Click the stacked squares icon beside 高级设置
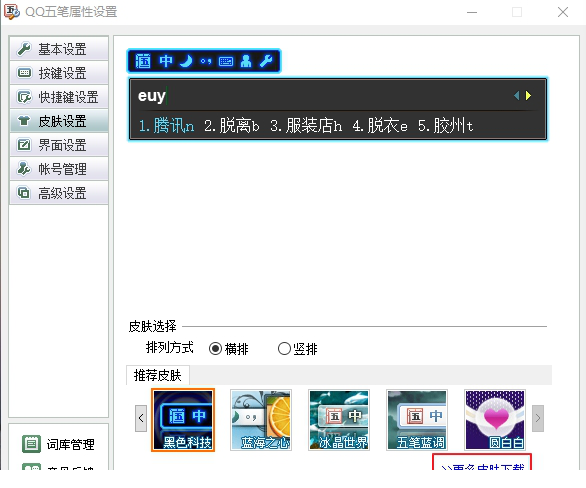 [24, 193]
